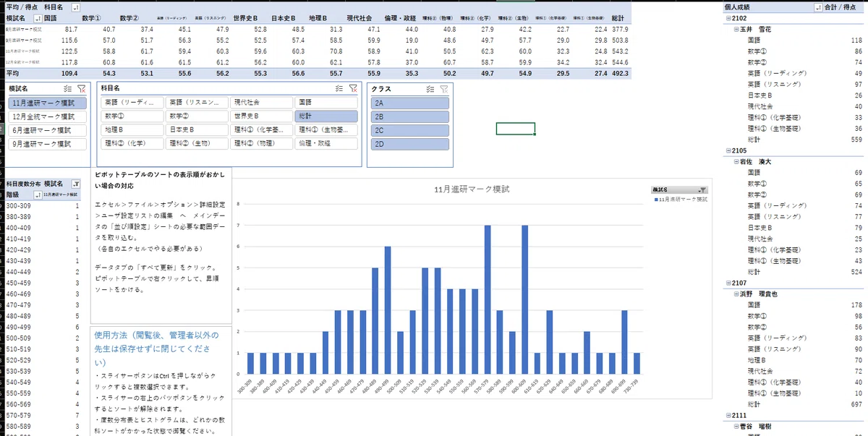The image size is (868, 436).
Task: Select 英語(リーディ… slicer item
Action: [132, 103]
